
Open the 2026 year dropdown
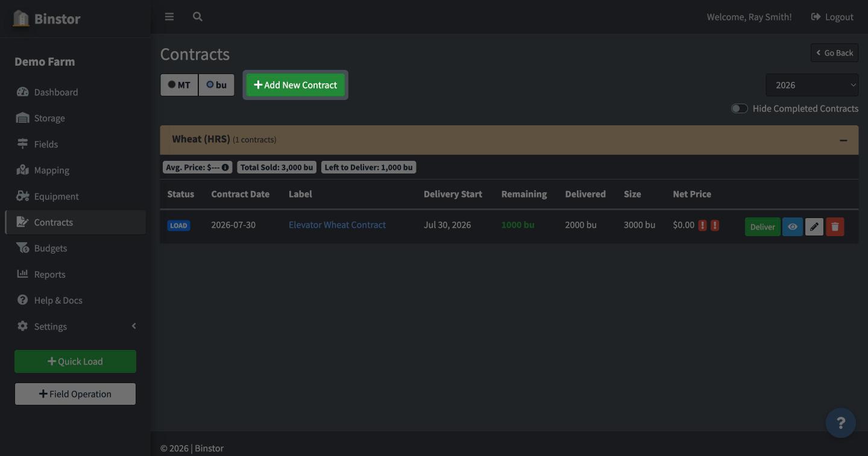tap(812, 85)
